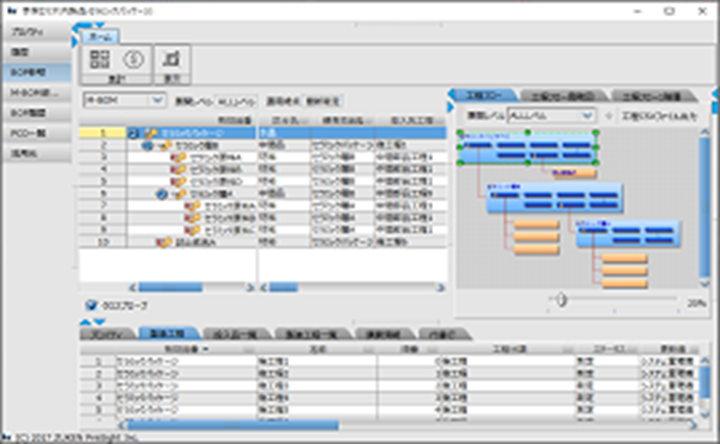Toggle the cross probe option below the tree
This screenshot has width=720, height=444.
pyautogui.click(x=90, y=303)
